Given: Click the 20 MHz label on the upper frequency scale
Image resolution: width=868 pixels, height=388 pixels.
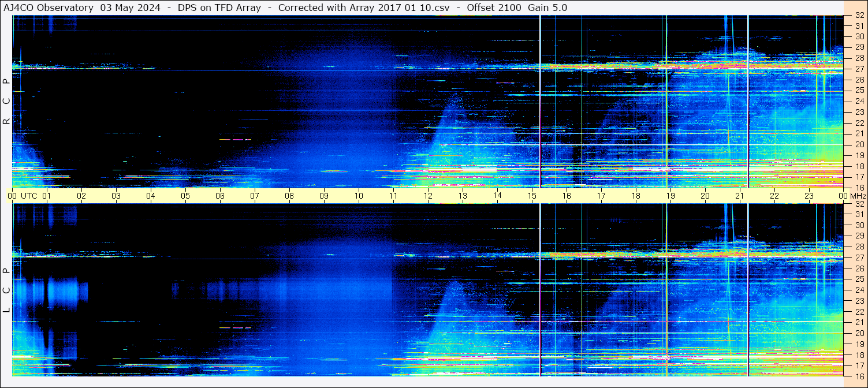Looking at the screenshot, I should click(859, 144).
